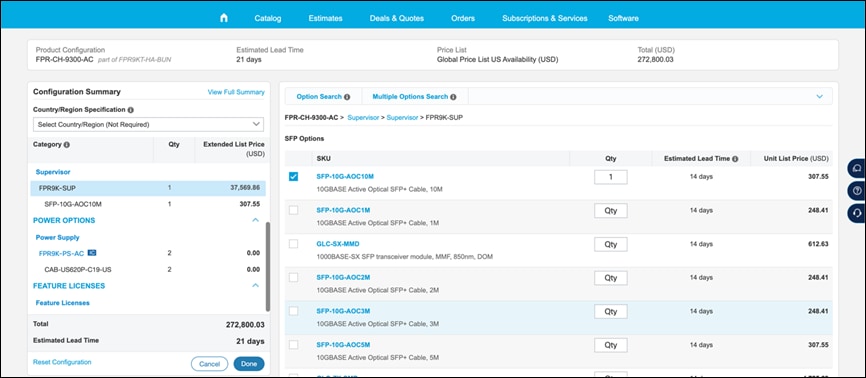Open the FPR9K-PS-AC link in summary
This screenshot has width=866, height=378.
(61, 253)
